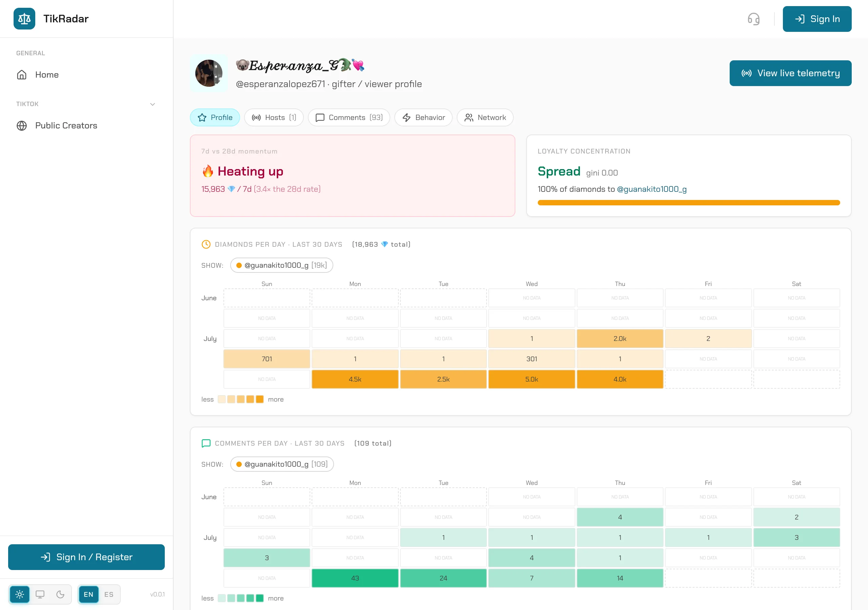868x610 pixels.
Task: Click the Sunday comments cell showing 3
Action: click(x=267, y=558)
